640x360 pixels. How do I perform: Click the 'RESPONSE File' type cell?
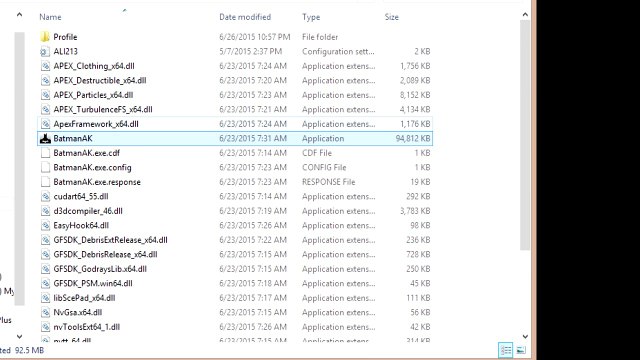[x=329, y=182]
